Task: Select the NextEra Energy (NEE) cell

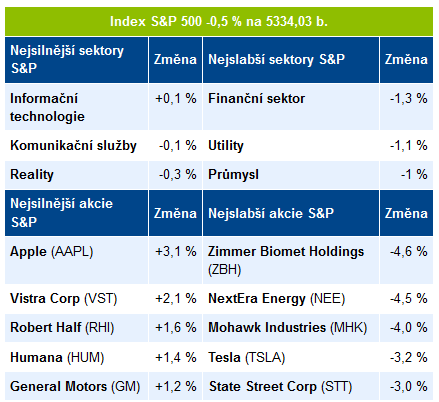Action: [x=291, y=299]
